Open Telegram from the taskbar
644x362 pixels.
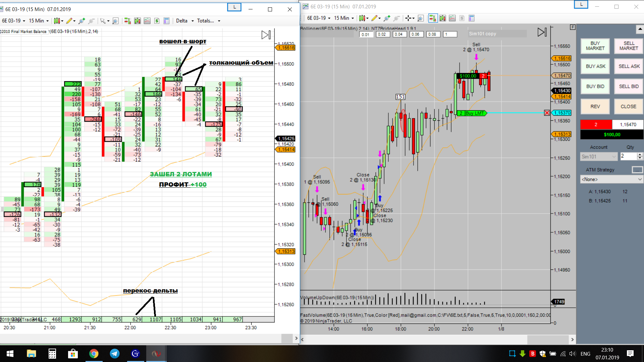115,354
